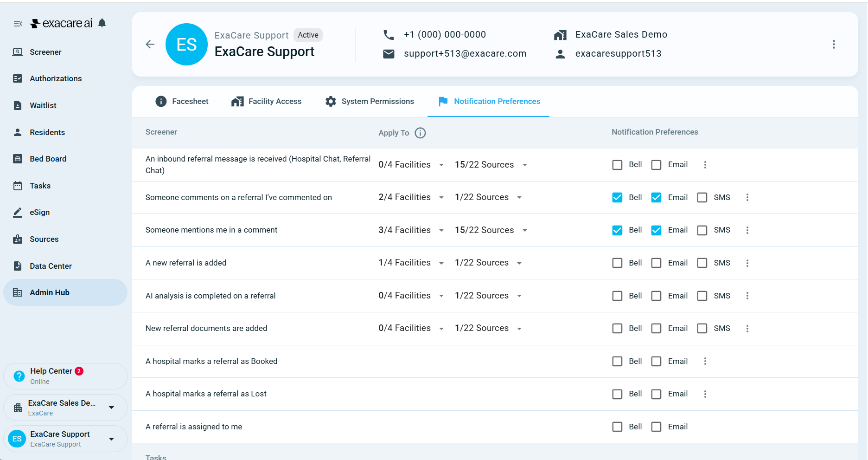This screenshot has width=868, height=460.
Task: Expand 0/4 Facilities for inbound referral message
Action: coord(412,165)
